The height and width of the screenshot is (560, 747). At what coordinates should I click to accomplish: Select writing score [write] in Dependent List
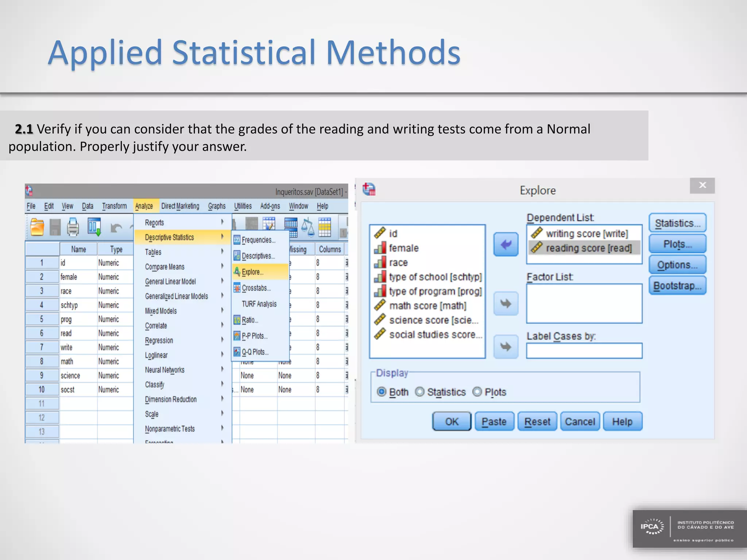point(584,233)
